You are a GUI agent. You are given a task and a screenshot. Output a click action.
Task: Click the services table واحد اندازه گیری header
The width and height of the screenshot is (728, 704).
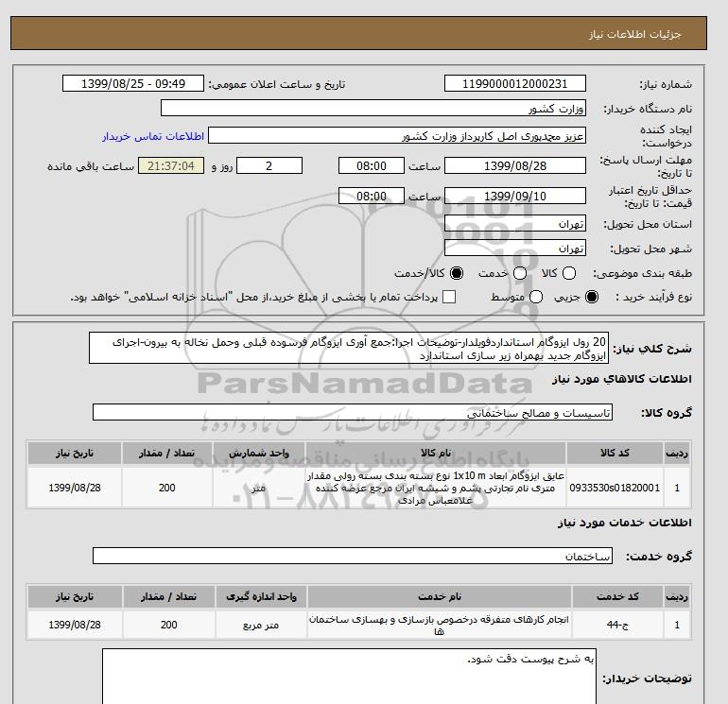[x=261, y=597]
